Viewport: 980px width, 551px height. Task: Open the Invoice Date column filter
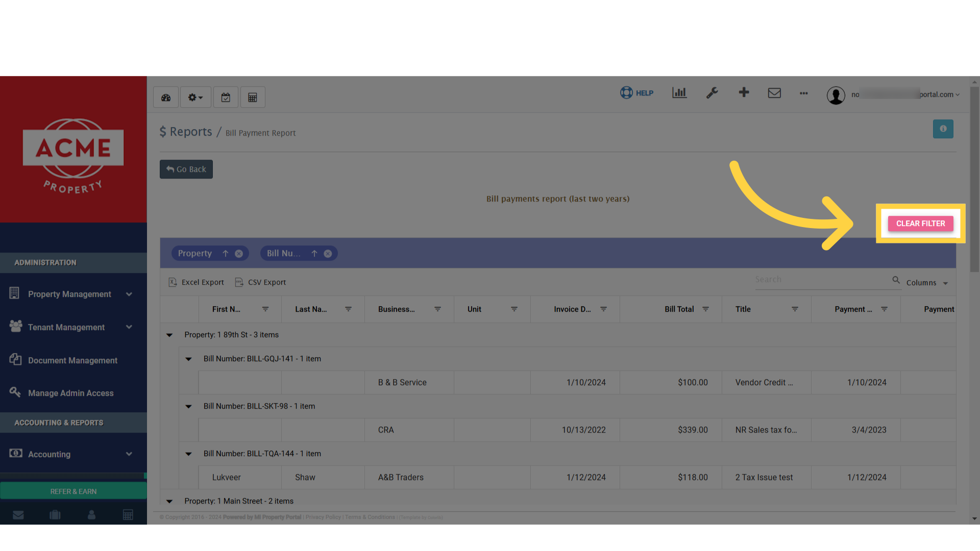tap(603, 309)
